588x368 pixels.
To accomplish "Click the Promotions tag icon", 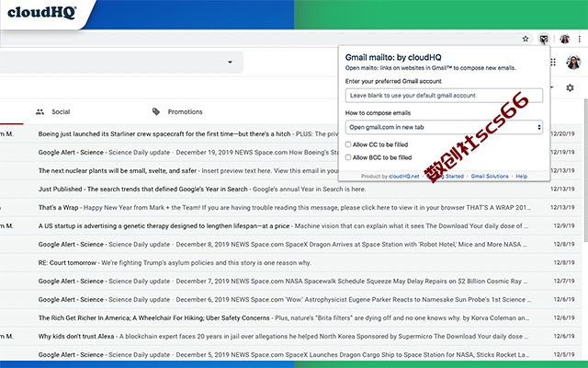I will 156,111.
